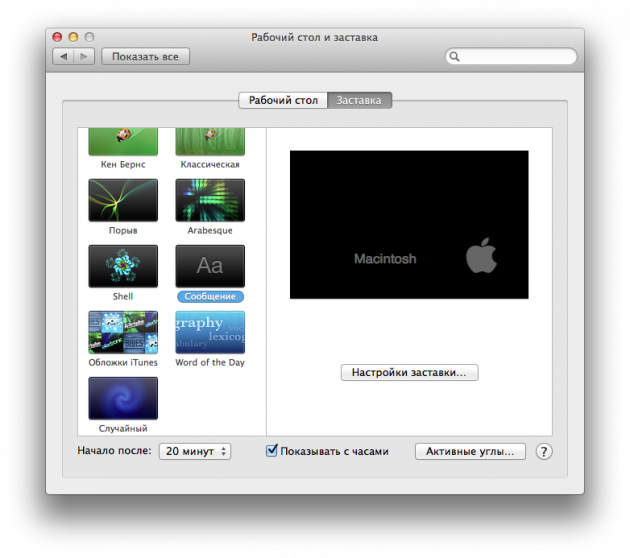Image resolution: width=630 pixels, height=558 pixels.
Task: Pick the Shell screensaver thumbnail
Action: click(x=123, y=266)
